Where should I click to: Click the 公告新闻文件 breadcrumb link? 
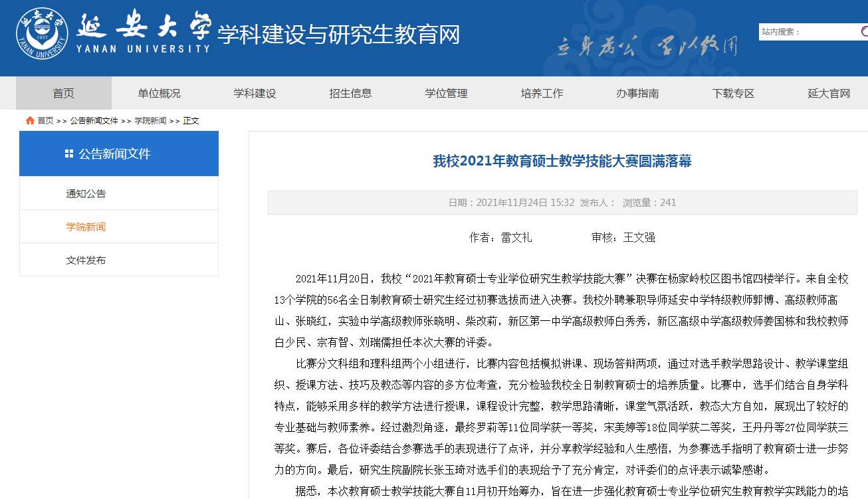point(94,120)
